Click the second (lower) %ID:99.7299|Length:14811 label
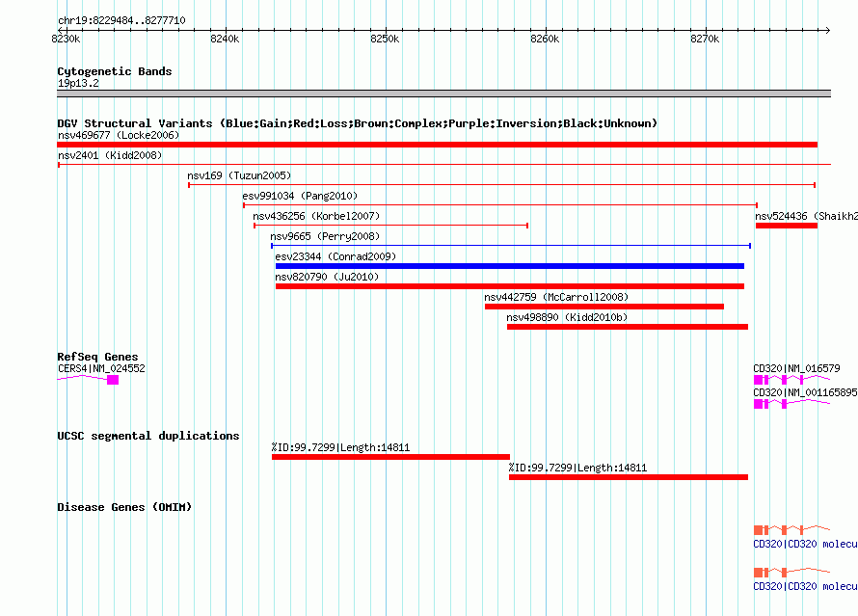This screenshot has height=616, width=858. pos(577,468)
